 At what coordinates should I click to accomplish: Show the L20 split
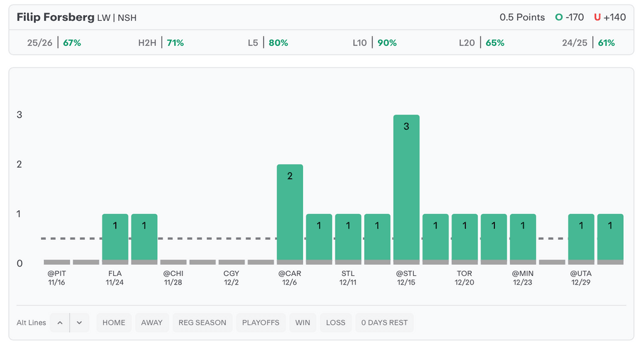[482, 43]
